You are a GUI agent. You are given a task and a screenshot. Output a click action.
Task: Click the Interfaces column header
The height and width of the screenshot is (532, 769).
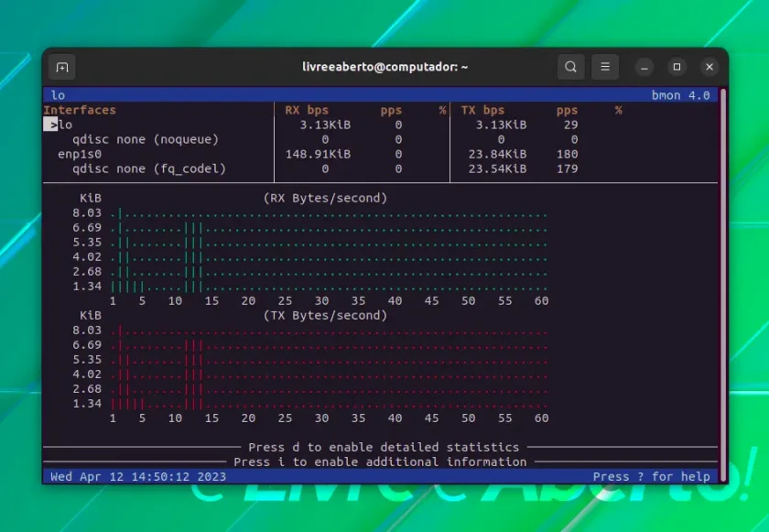coord(80,110)
